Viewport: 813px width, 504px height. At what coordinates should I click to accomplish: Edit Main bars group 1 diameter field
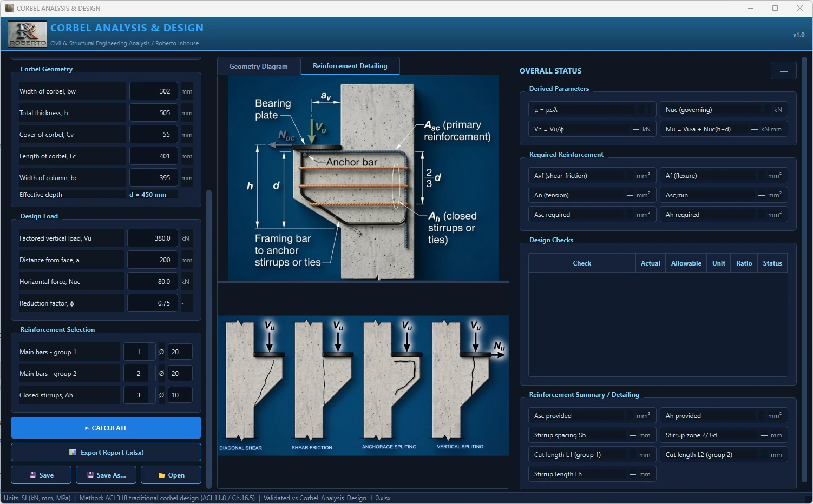pos(180,352)
